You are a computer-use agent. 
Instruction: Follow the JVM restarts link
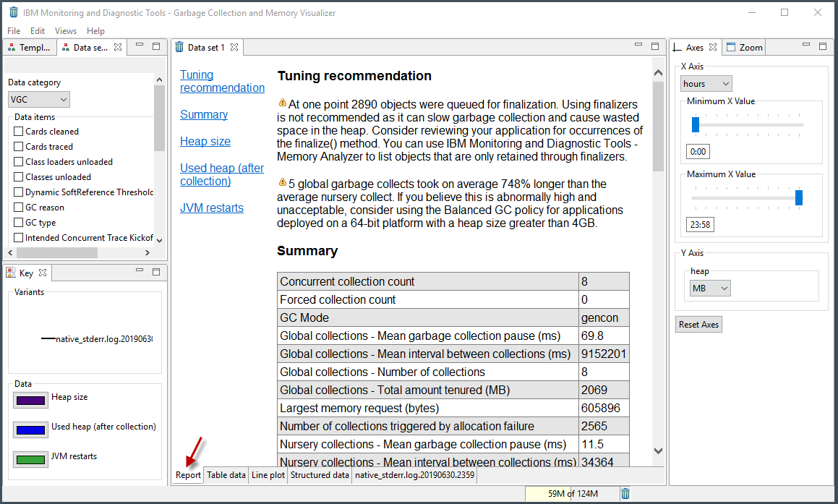tap(212, 208)
